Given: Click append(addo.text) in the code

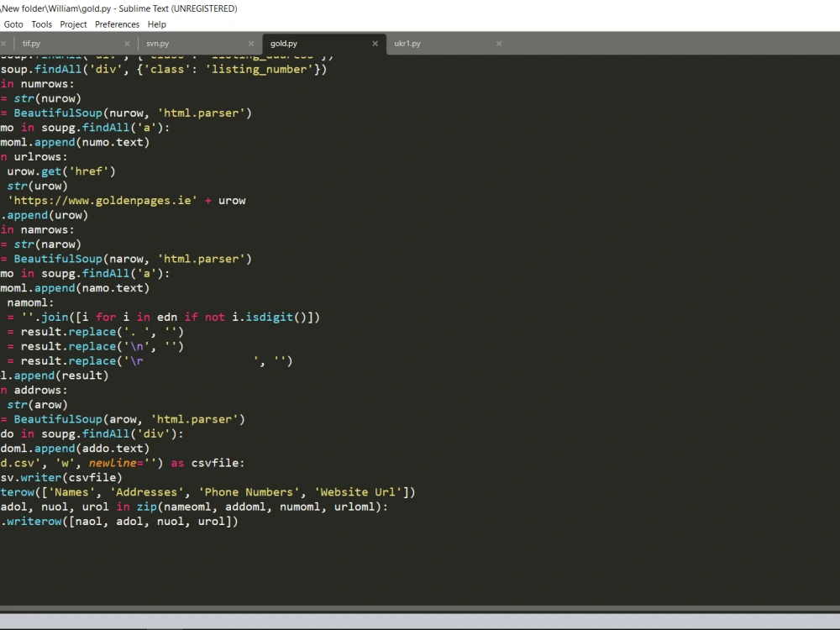Looking at the screenshot, I should (92, 449).
